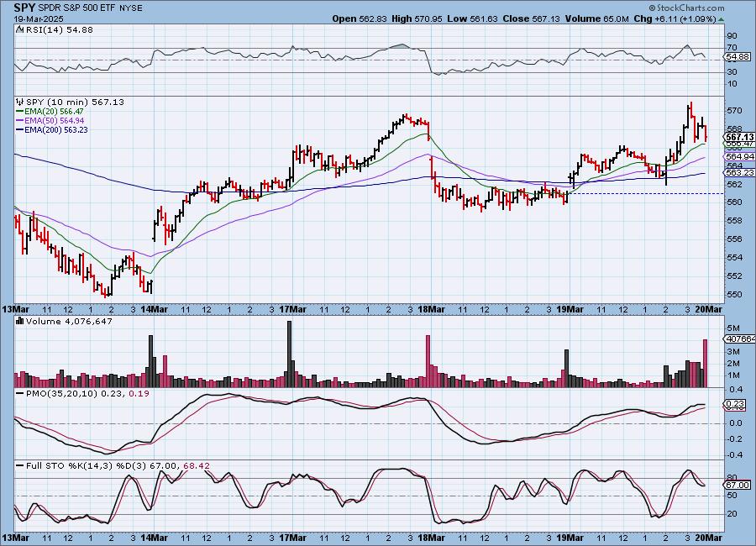756x546 pixels.
Task: Click the SPY ticker symbol in the header
Action: click(x=24, y=8)
